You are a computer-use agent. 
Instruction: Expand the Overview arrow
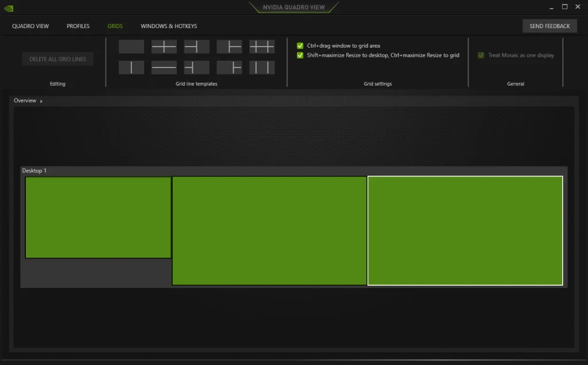coord(41,101)
